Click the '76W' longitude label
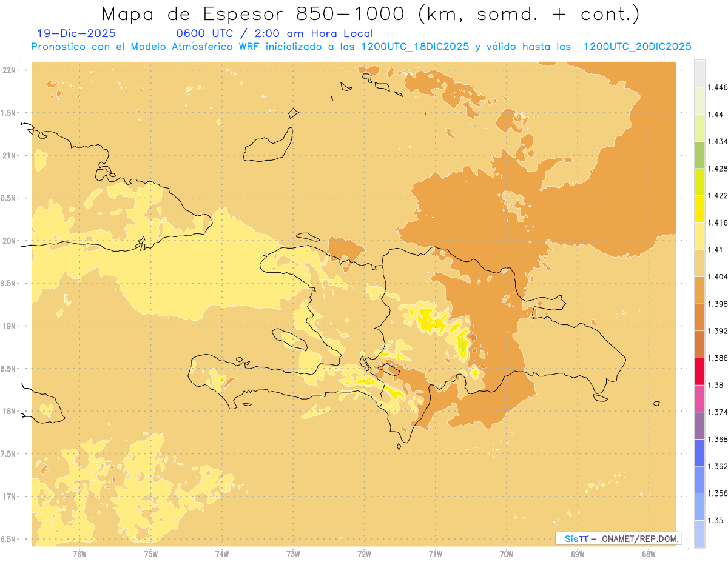 tap(79, 554)
